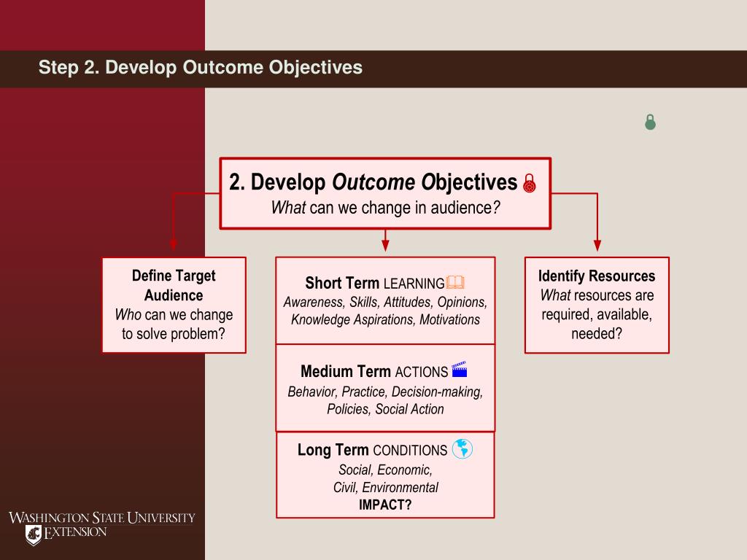Click the 'Long Term CONDITIONS' heading
Screen dimensions: 747x560
tap(372, 449)
